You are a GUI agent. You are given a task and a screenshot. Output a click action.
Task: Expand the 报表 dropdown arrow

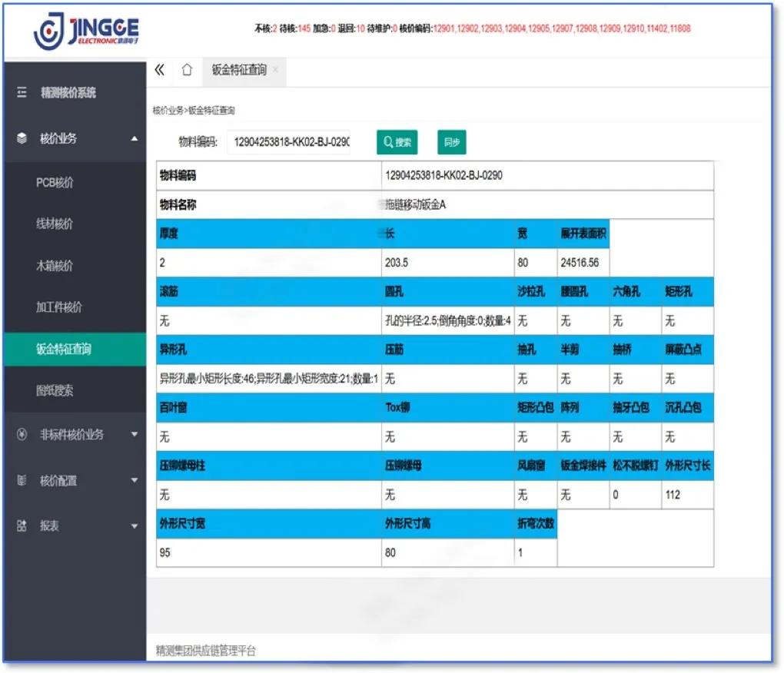134,526
